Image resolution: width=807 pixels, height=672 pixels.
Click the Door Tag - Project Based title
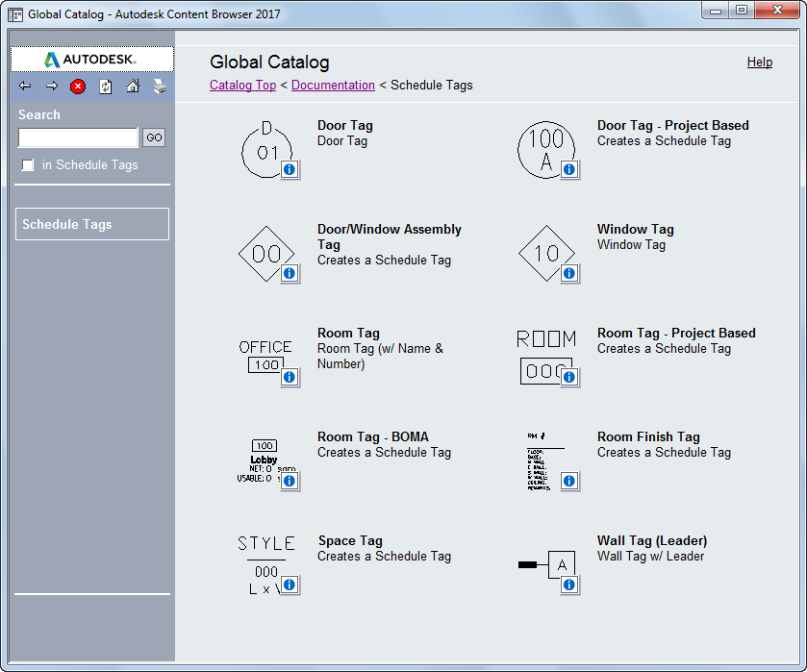pyautogui.click(x=672, y=126)
